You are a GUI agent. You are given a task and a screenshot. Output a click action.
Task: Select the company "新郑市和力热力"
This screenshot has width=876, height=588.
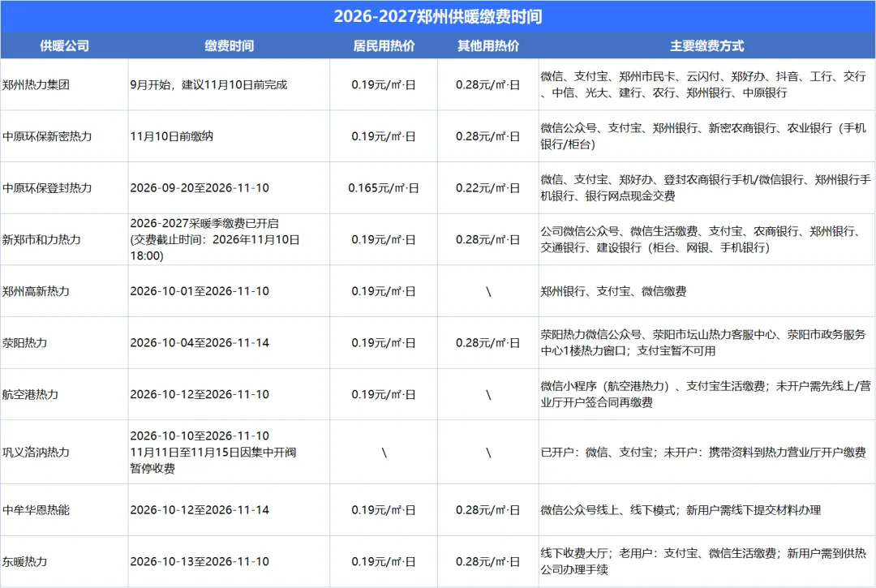(41, 239)
